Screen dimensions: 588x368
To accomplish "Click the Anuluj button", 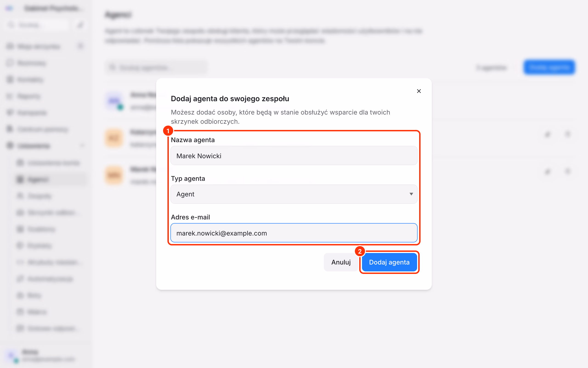I will point(341,262).
